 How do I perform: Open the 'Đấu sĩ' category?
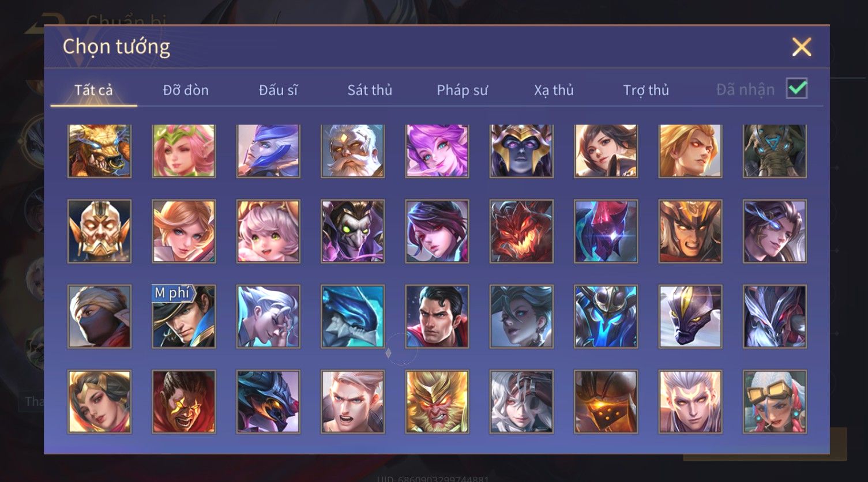(278, 90)
